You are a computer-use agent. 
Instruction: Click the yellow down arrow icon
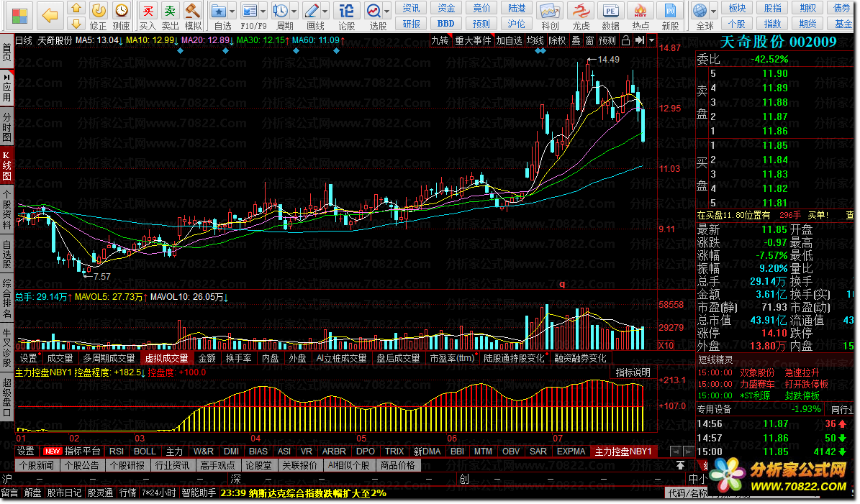tap(76, 24)
